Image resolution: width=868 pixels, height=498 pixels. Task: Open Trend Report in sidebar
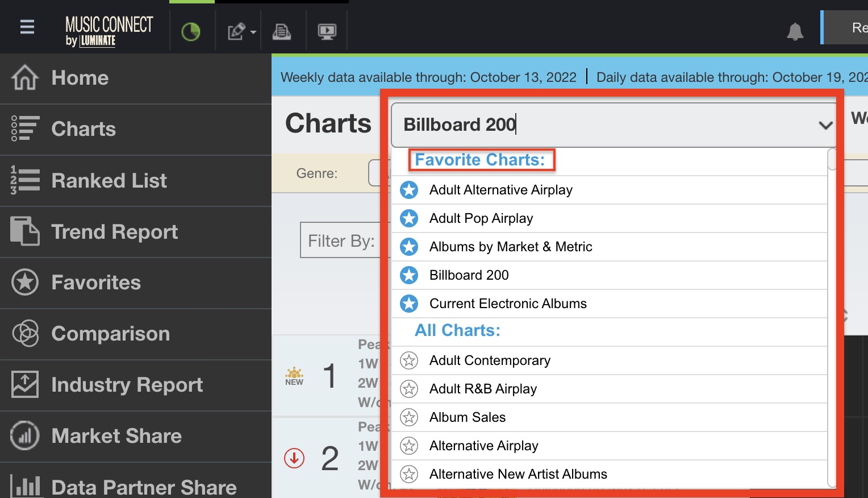click(136, 232)
